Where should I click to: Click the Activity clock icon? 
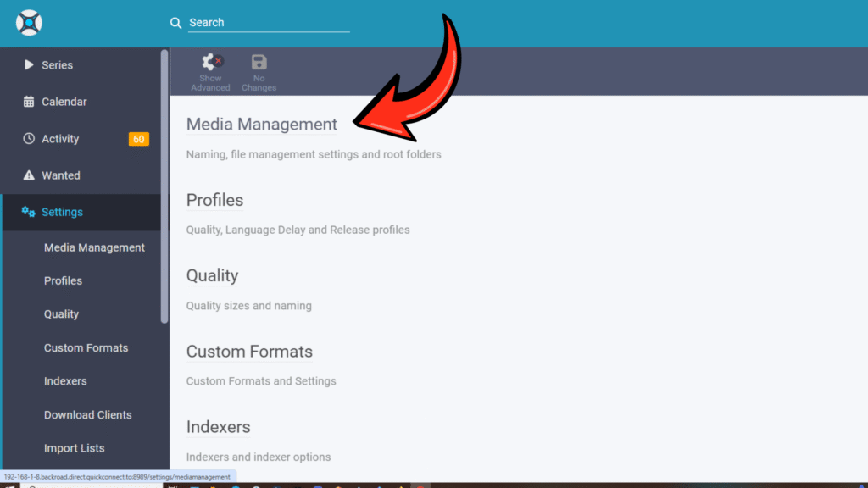[x=29, y=139]
